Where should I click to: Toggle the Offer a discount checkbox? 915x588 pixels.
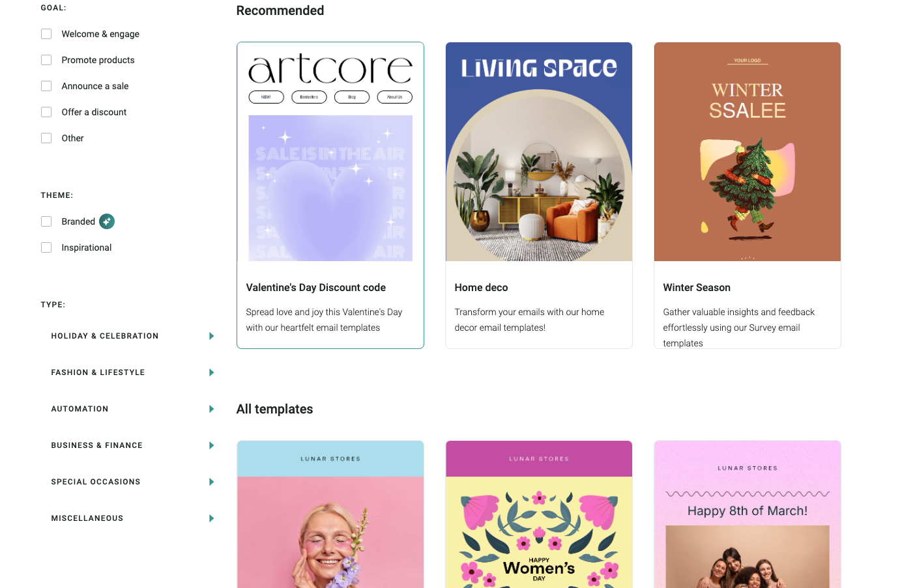(x=46, y=112)
